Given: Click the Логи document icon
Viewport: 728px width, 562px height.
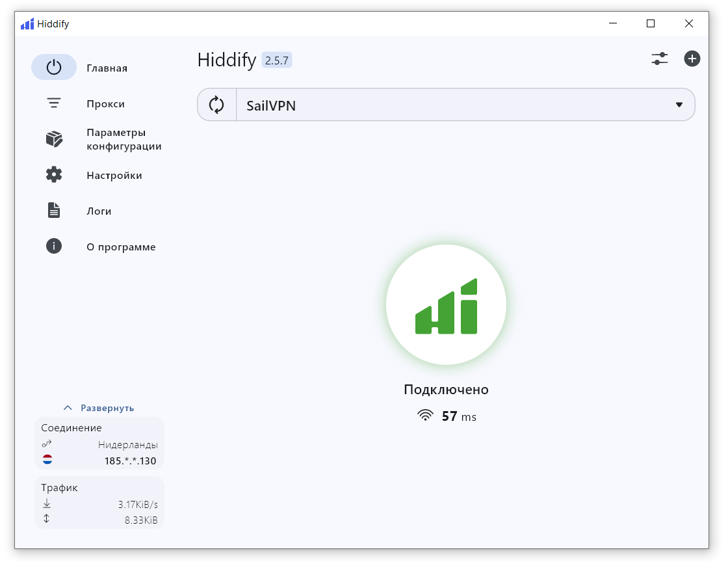Looking at the screenshot, I should [x=54, y=211].
